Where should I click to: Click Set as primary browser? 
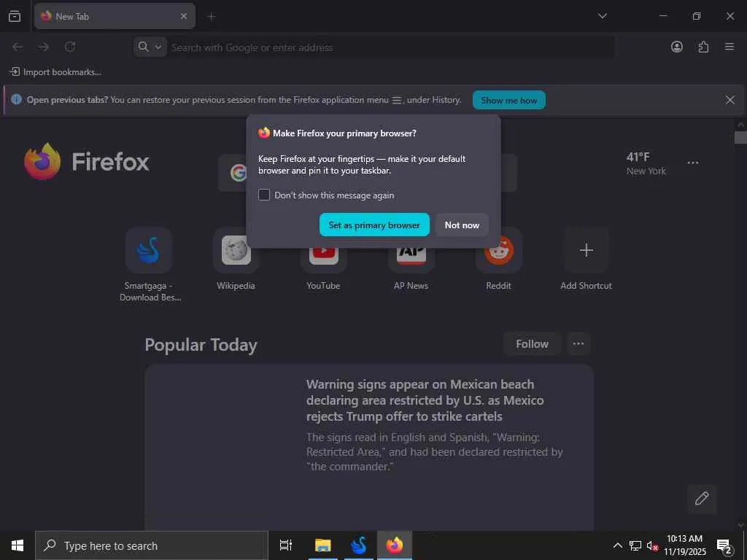(x=374, y=225)
